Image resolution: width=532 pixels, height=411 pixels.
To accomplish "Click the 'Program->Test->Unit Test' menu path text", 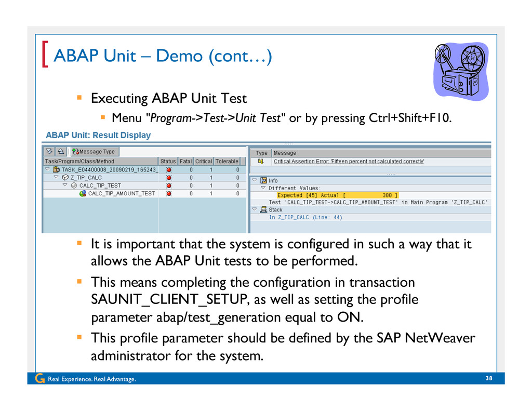I will click(215, 118).
